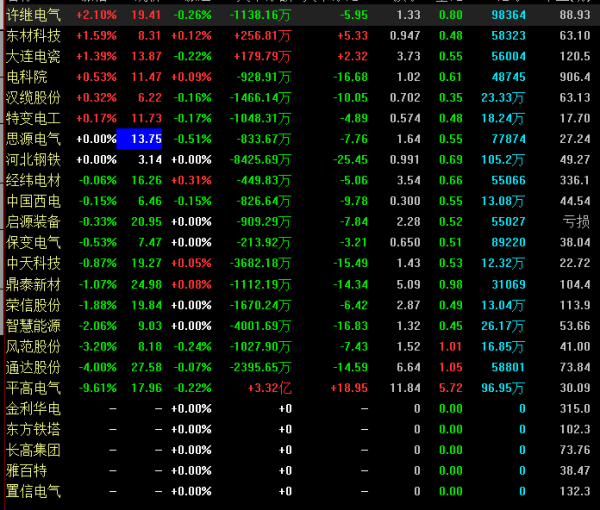Viewport: 600px width, 510px height.
Task: Click the 1.01 turnover for 风范股份
Action: tap(451, 347)
